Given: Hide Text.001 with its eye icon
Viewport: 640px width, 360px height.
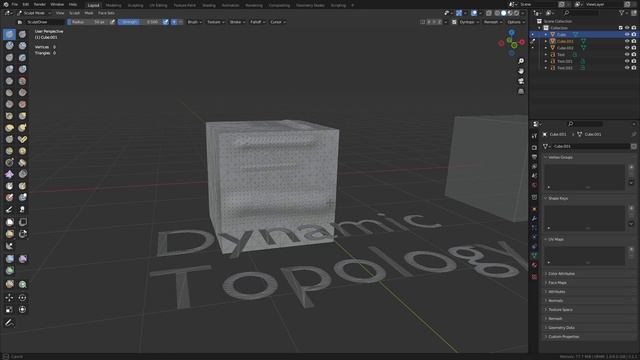Looking at the screenshot, I should (x=627, y=61).
